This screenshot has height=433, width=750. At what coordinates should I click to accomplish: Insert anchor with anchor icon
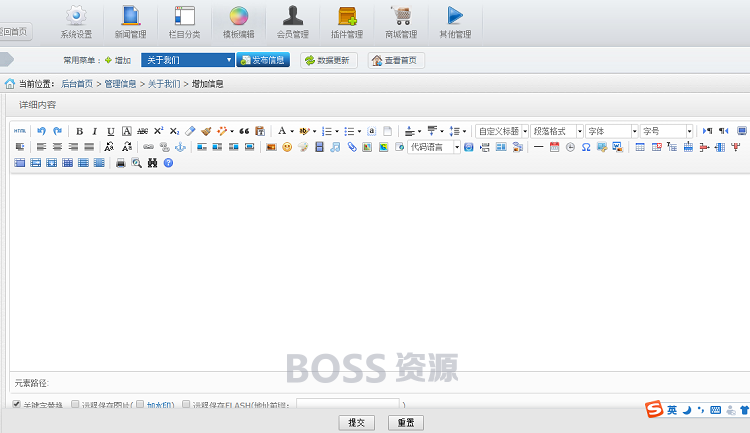[x=180, y=147]
